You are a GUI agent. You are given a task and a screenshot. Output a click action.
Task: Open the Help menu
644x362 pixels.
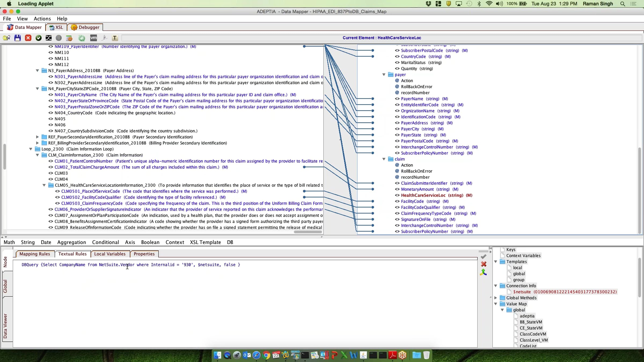(62, 19)
